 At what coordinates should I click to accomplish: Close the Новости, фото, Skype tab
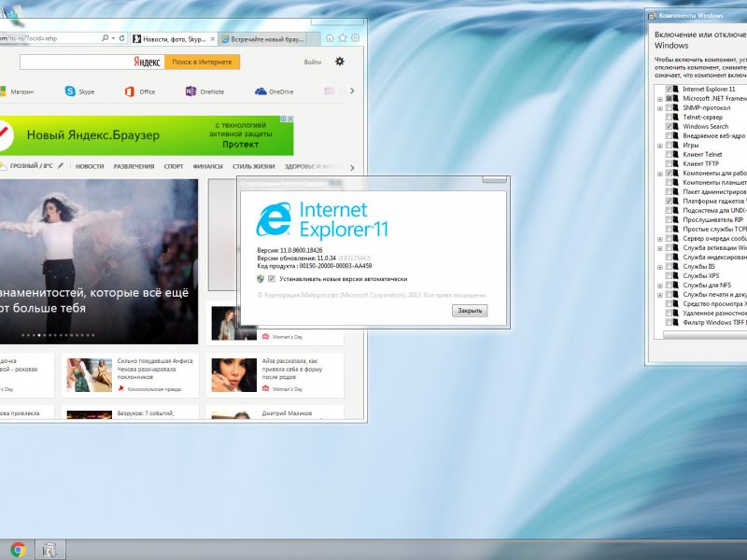tap(213, 39)
